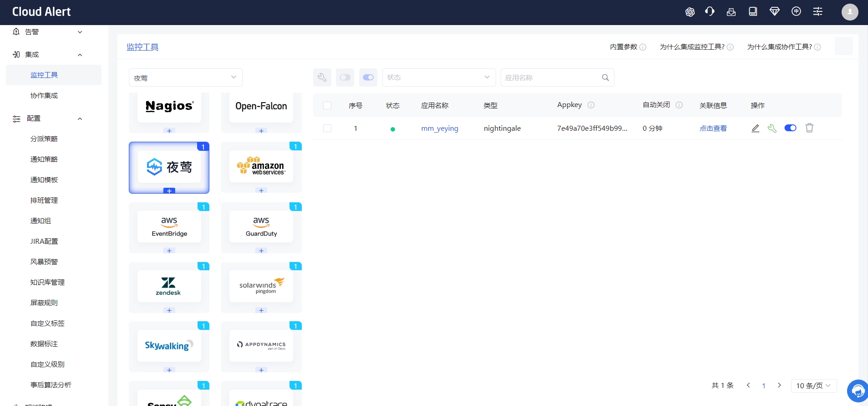This screenshot has width=868, height=406.
Task: Add an Open-Falcon integration with plus
Action: click(x=261, y=131)
